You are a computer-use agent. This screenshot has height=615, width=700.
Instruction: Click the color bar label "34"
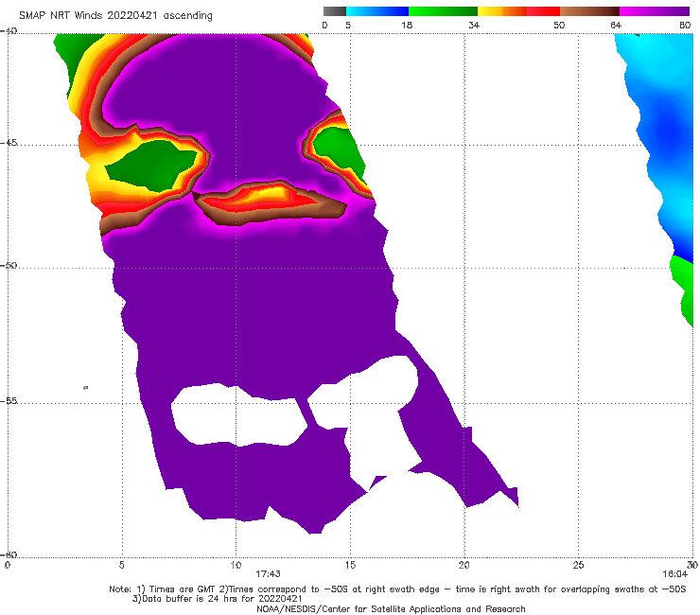tap(474, 25)
